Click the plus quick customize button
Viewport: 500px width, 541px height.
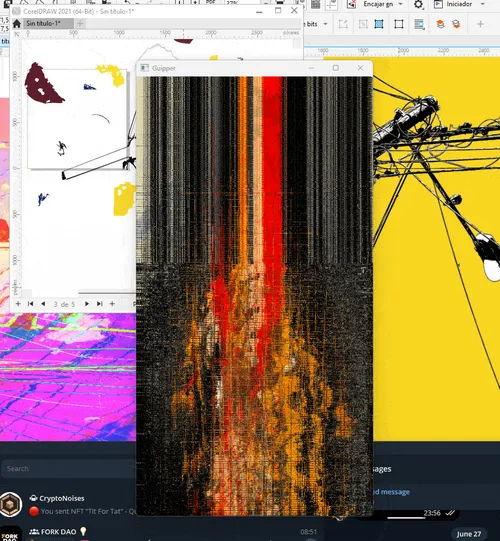(x=480, y=24)
